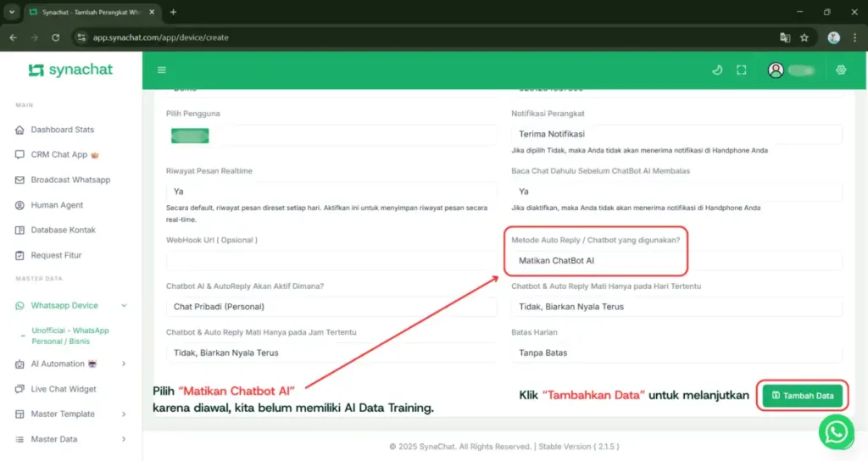Open Metode Auto Reply Chatbot dropdown

[676, 261]
